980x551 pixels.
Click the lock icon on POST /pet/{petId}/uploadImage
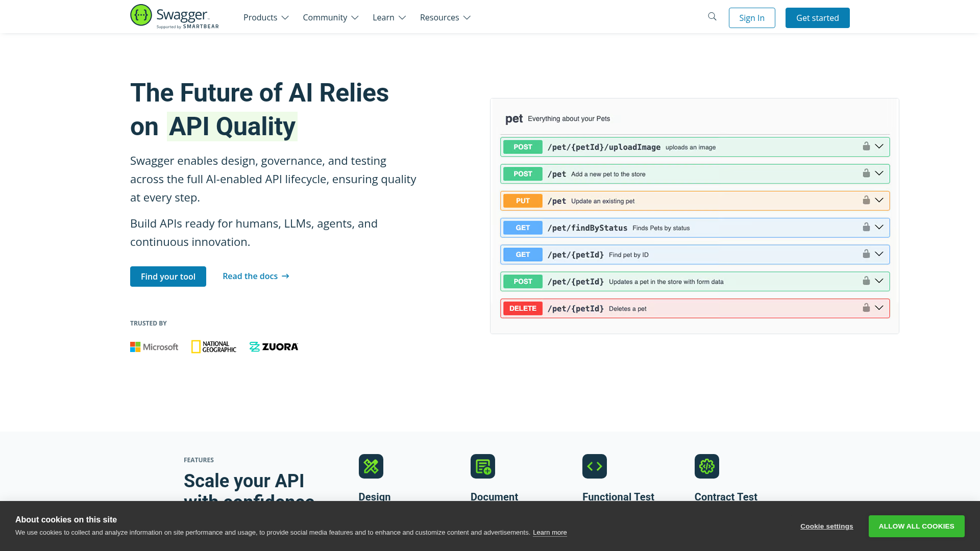(866, 146)
